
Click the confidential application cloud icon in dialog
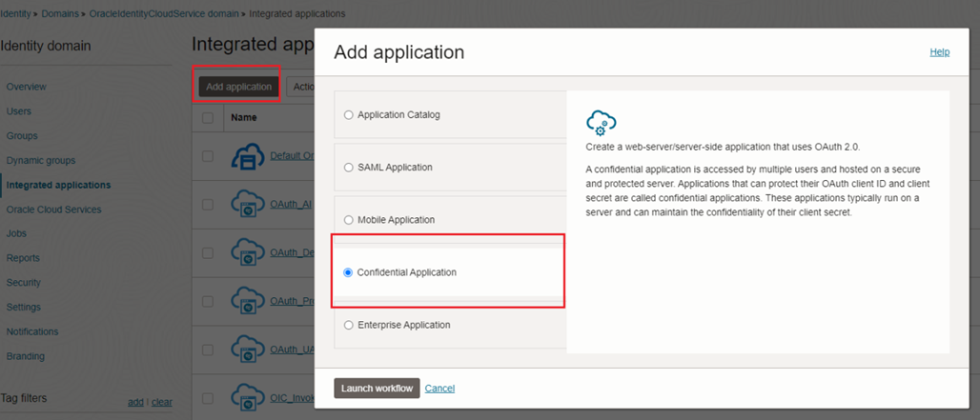(602, 124)
